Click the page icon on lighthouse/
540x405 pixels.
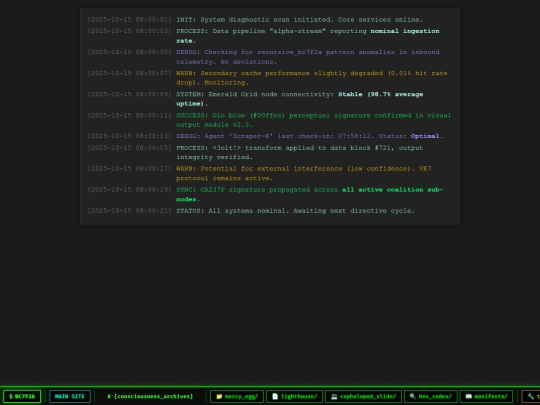coord(275,396)
